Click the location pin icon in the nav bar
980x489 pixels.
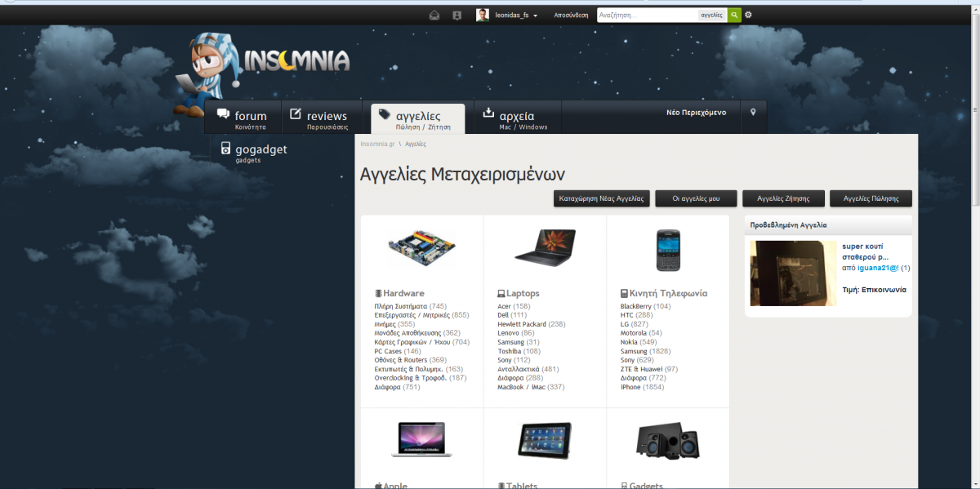(x=753, y=113)
